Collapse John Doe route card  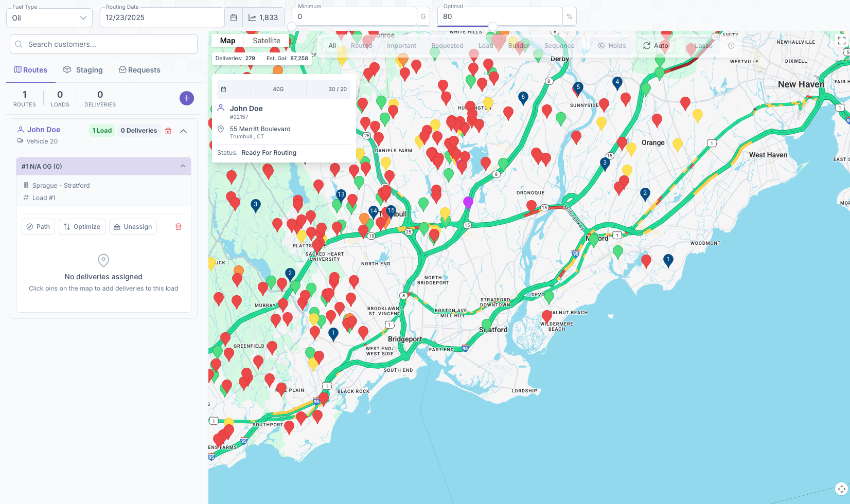pos(183,131)
